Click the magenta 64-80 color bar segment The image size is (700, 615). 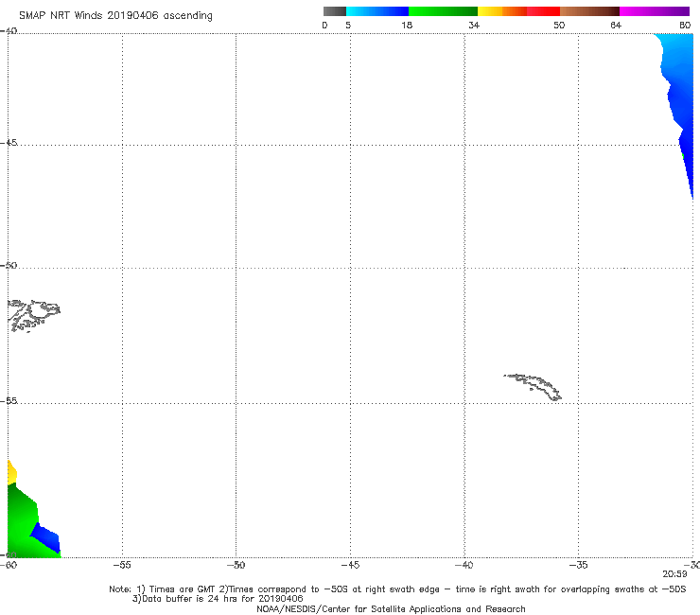pos(655,11)
